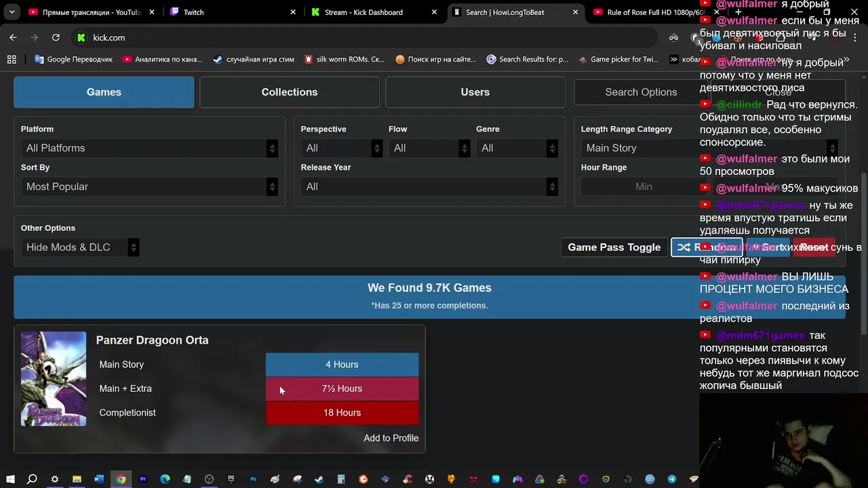Viewport: 868px width, 488px height.
Task: Open the silk worm ROMs bookmark
Action: pos(344,59)
